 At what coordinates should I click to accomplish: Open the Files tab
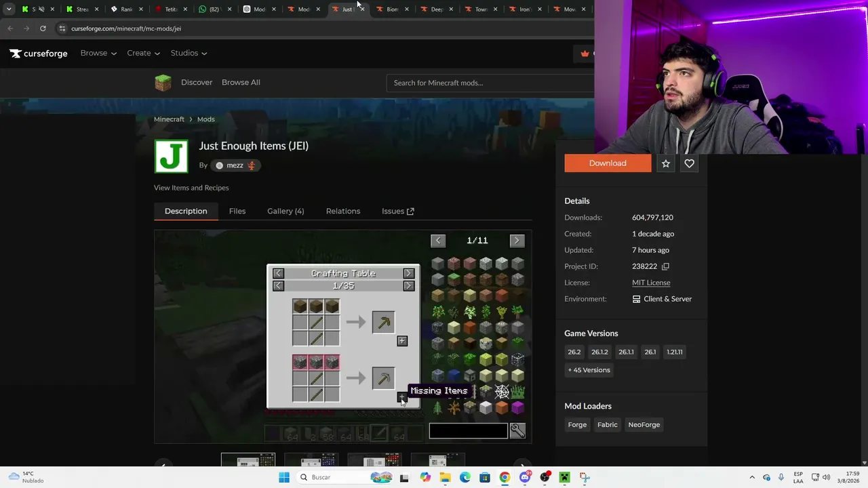(237, 211)
